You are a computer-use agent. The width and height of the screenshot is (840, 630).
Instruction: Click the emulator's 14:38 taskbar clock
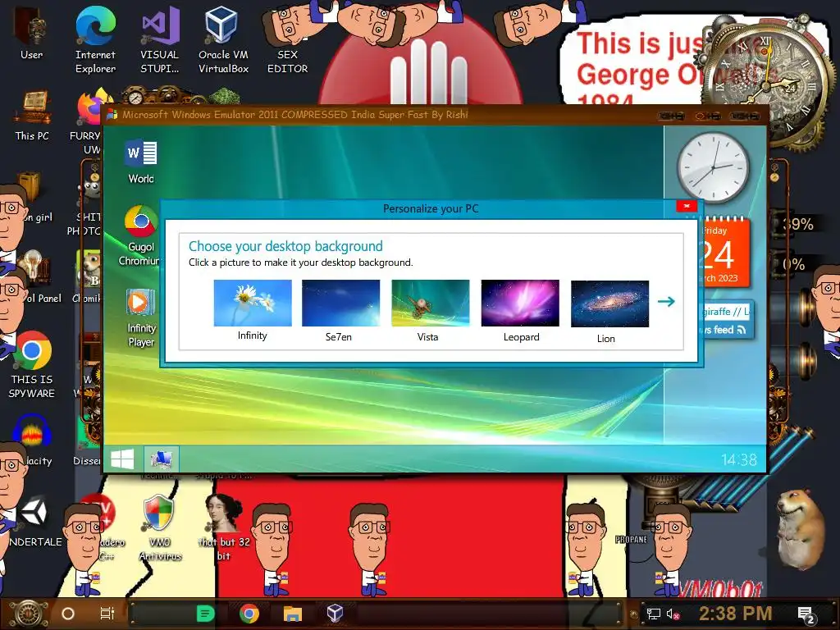pyautogui.click(x=739, y=459)
